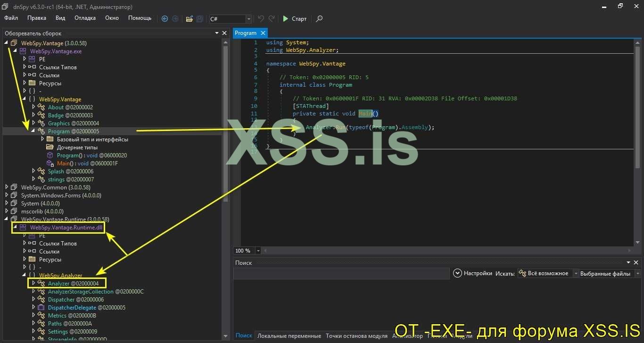Click the search text input field
Screen dimensions: 644x343
point(342,273)
